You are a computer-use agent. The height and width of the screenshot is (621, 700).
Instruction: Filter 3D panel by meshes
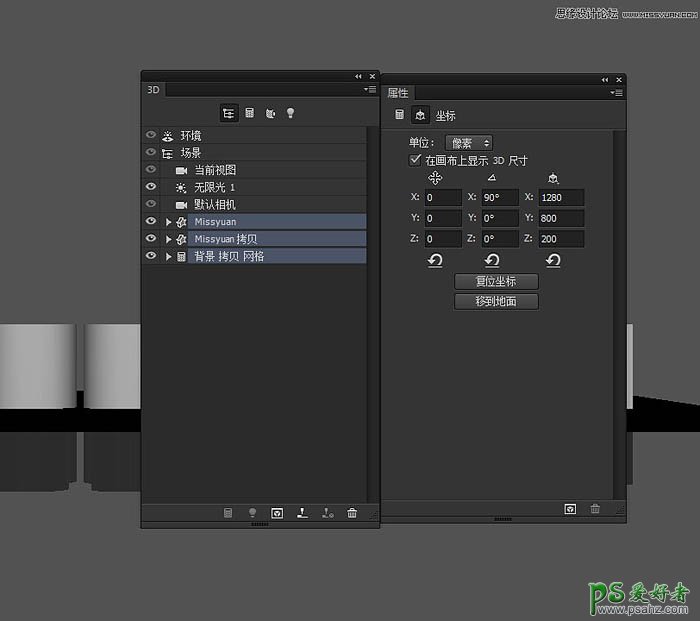pos(249,114)
